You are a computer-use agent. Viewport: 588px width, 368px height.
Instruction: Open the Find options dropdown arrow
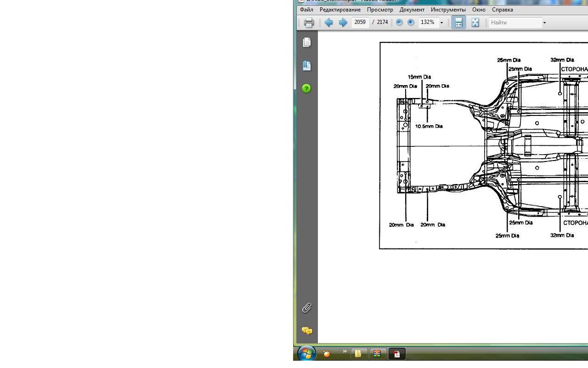coord(544,23)
